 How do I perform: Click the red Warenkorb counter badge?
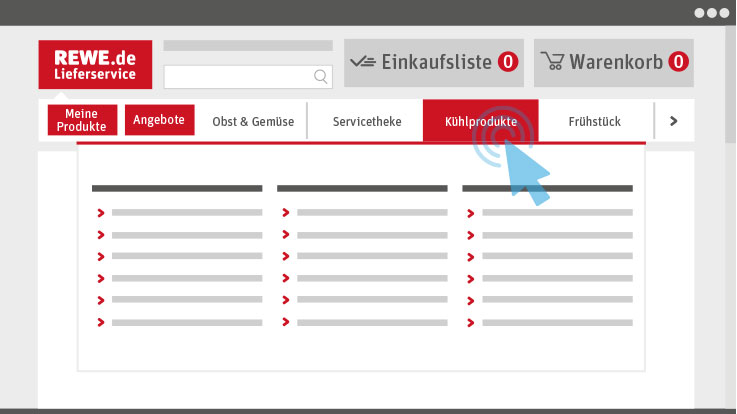[678, 62]
